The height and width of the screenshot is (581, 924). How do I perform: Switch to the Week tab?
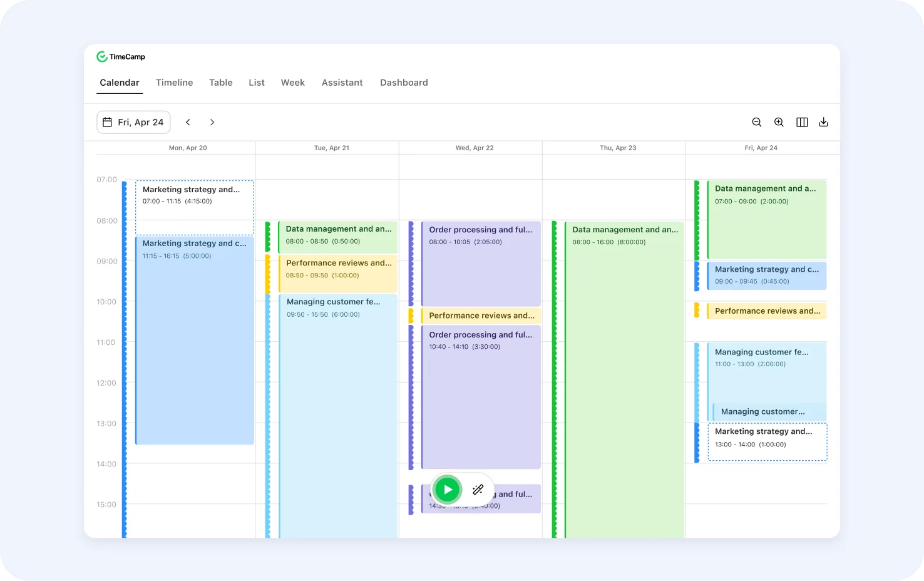[293, 83]
